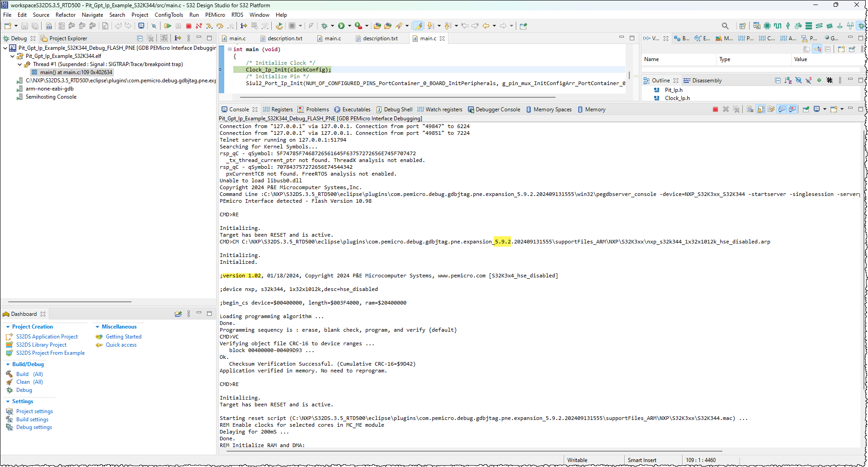This screenshot has width=868, height=467.
Task: Terminate the running debug session
Action: tap(189, 26)
